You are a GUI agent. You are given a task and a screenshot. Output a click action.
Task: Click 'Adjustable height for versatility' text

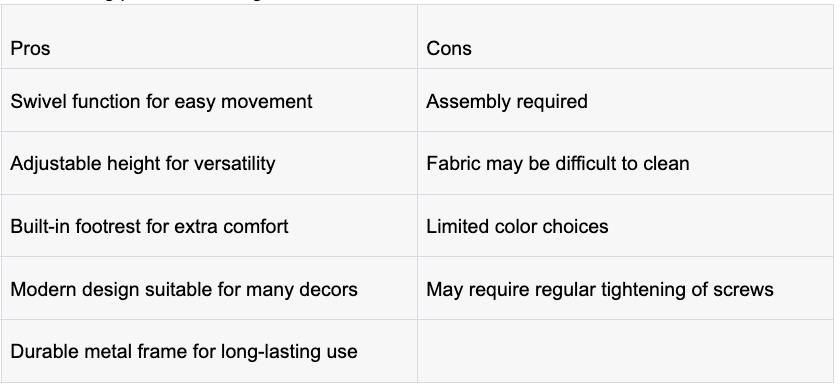143,163
